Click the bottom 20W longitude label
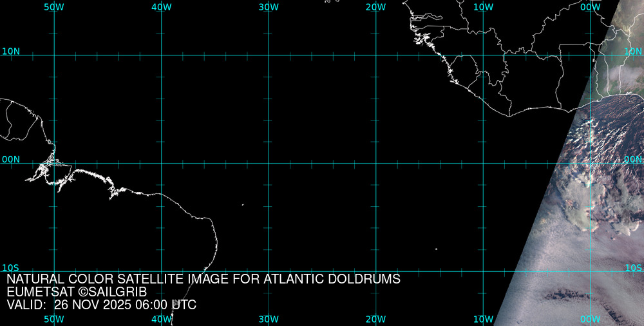 [x=375, y=319]
